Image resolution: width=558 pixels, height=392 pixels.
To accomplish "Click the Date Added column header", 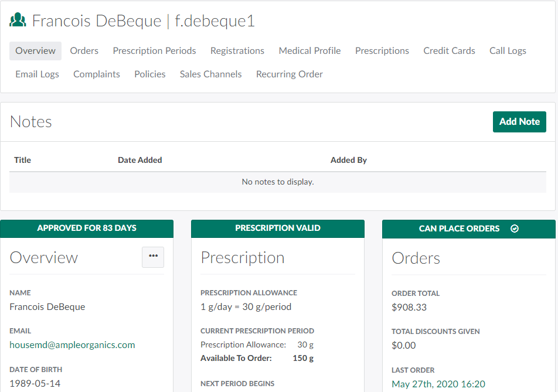I will coord(139,160).
